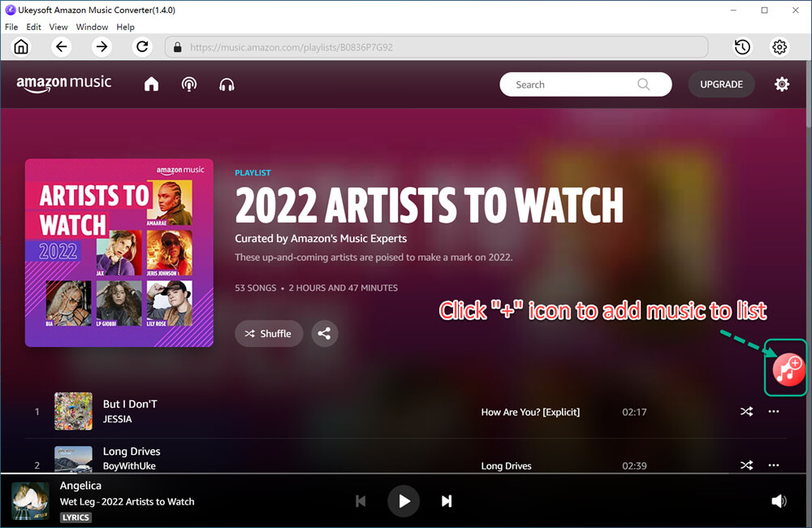This screenshot has width=812, height=528.
Task: Click artist name BoyWithUke
Action: click(x=129, y=465)
